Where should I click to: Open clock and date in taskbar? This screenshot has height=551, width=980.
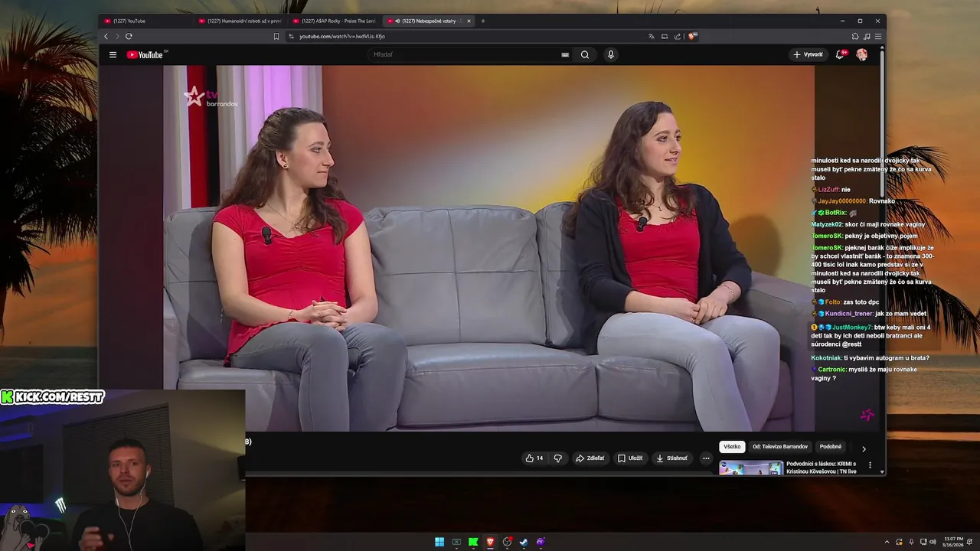click(953, 542)
